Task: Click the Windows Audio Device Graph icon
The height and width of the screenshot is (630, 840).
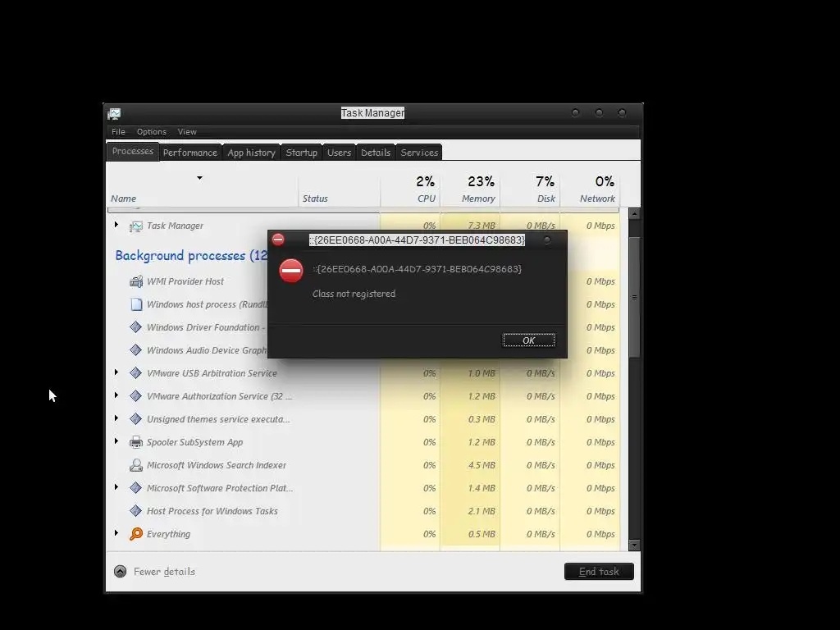Action: click(136, 350)
